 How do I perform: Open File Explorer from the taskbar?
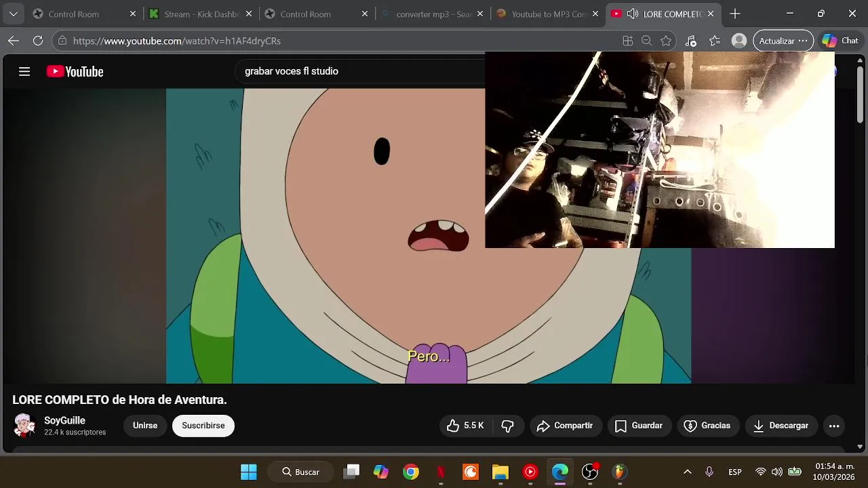pyautogui.click(x=500, y=472)
